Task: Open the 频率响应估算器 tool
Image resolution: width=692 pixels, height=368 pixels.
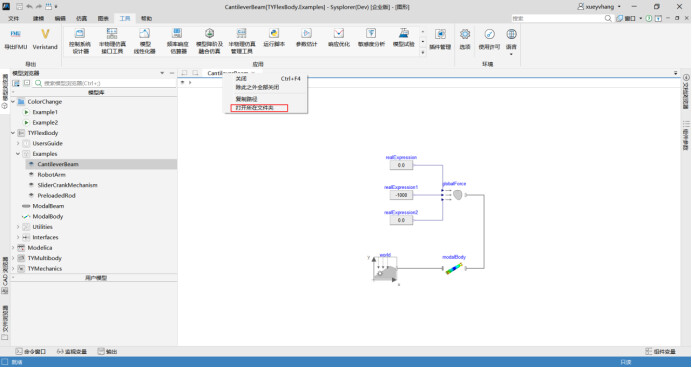Action: coord(177,41)
